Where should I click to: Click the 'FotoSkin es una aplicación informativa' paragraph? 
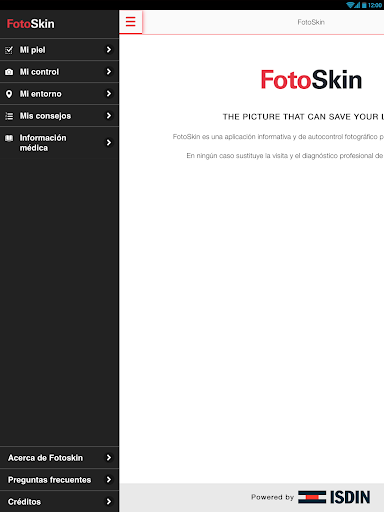pyautogui.click(x=278, y=137)
